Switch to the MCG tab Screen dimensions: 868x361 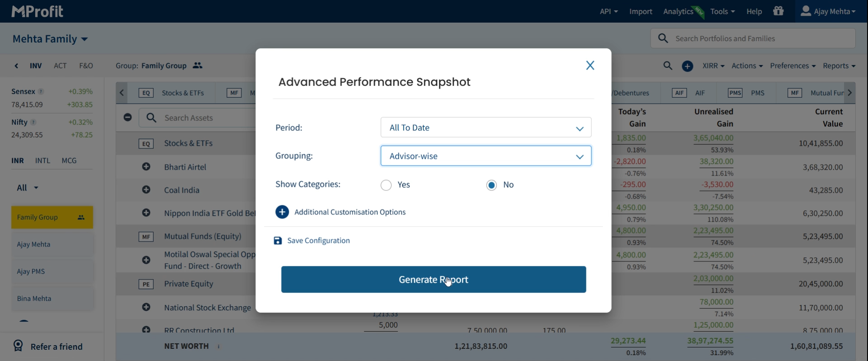(x=69, y=161)
